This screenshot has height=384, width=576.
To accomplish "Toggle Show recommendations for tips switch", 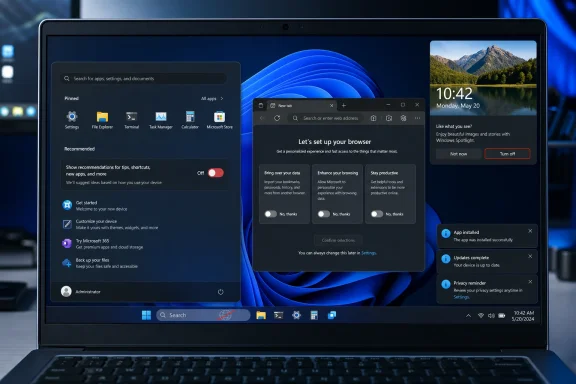I will 216,173.
